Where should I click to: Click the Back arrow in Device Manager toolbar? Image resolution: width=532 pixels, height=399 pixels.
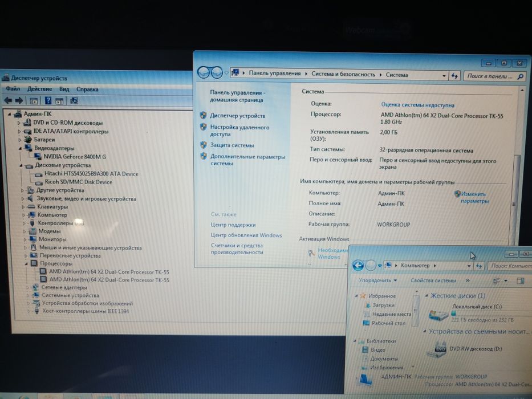pos(8,100)
